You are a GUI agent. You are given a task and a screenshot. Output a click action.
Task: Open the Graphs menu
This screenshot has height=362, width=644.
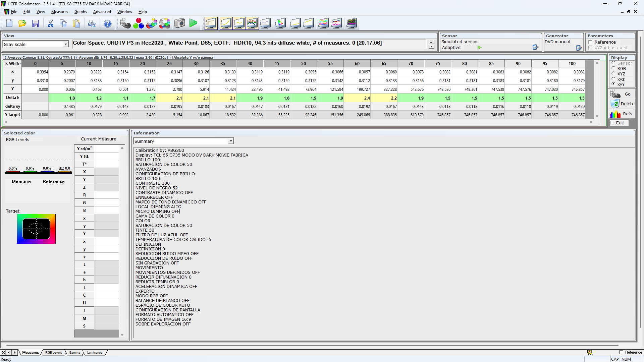coord(80,12)
